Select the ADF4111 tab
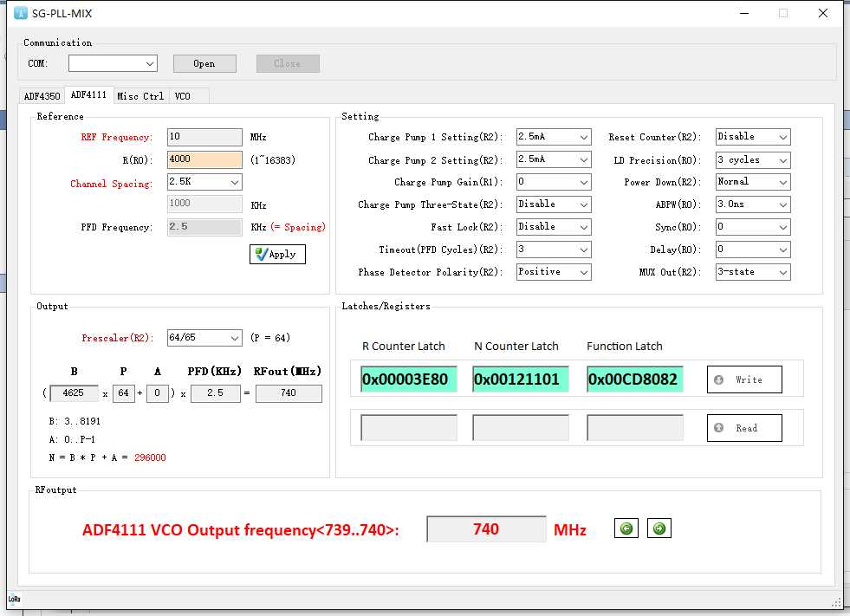Screen dimensions: 850x616 click(x=89, y=95)
